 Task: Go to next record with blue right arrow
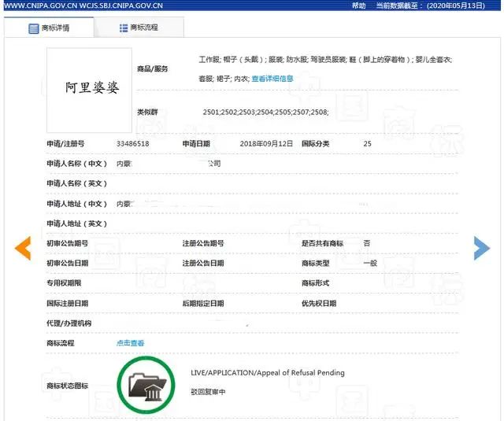[x=481, y=248]
